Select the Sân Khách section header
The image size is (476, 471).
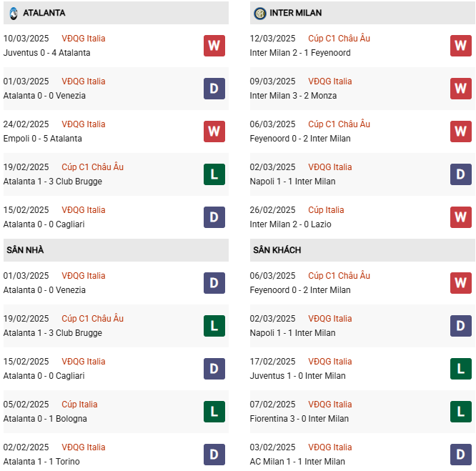click(x=277, y=250)
